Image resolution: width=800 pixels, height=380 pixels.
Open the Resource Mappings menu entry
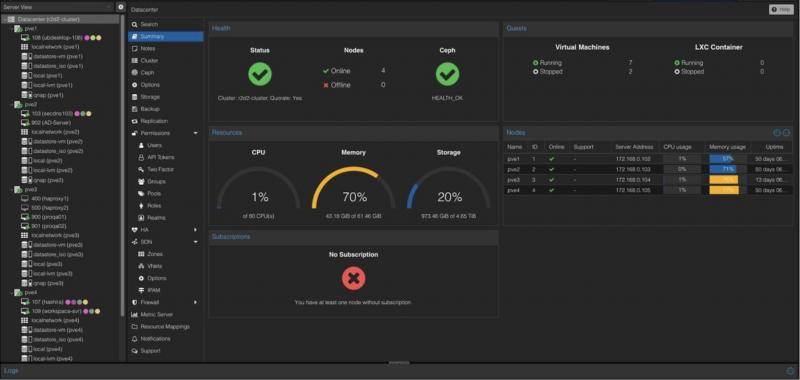tap(165, 326)
